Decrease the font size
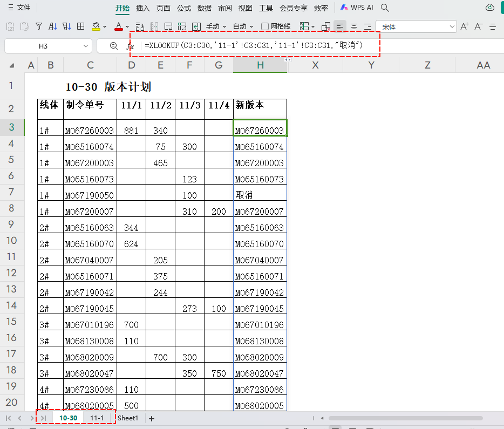The height and width of the screenshot is (429, 504). click(479, 26)
